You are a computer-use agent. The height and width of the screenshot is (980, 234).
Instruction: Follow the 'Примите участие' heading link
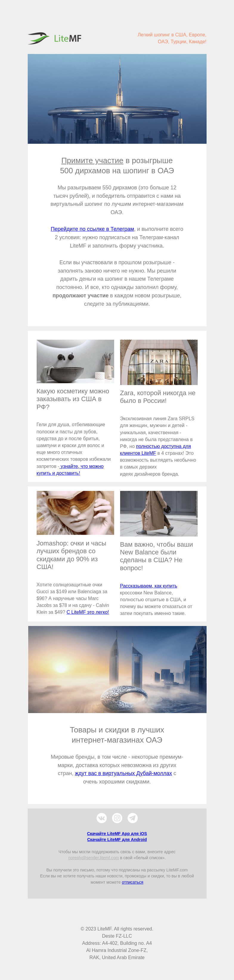pos(92,160)
